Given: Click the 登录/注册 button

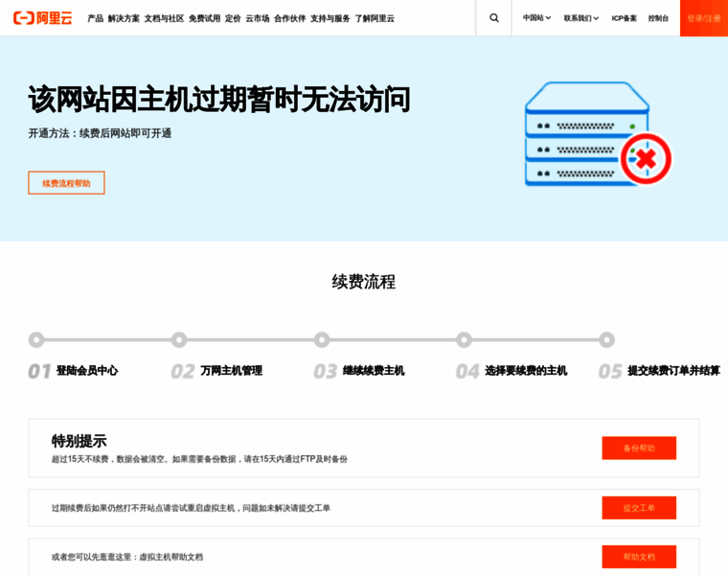Looking at the screenshot, I should (x=703, y=18).
